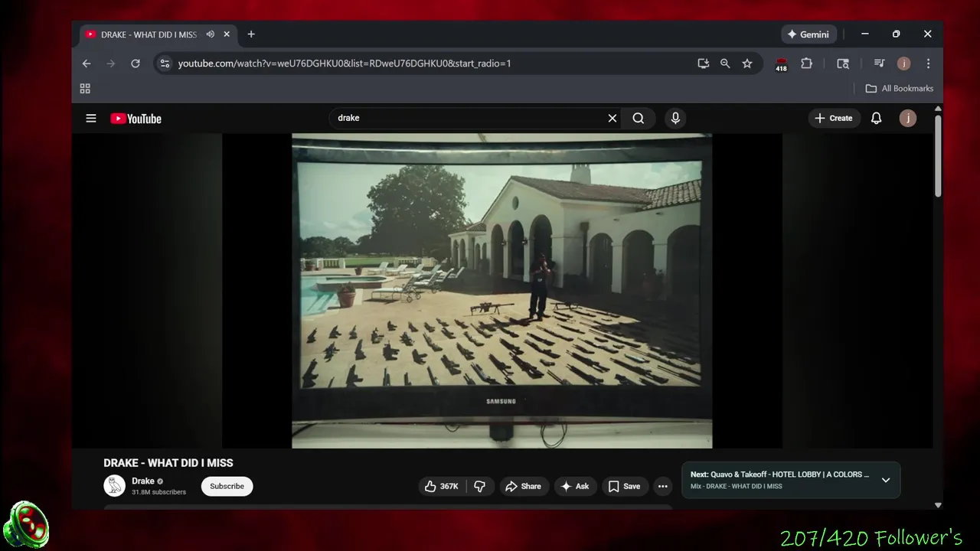Save the video to a playlist
Image resolution: width=980 pixels, height=551 pixels.
[624, 486]
